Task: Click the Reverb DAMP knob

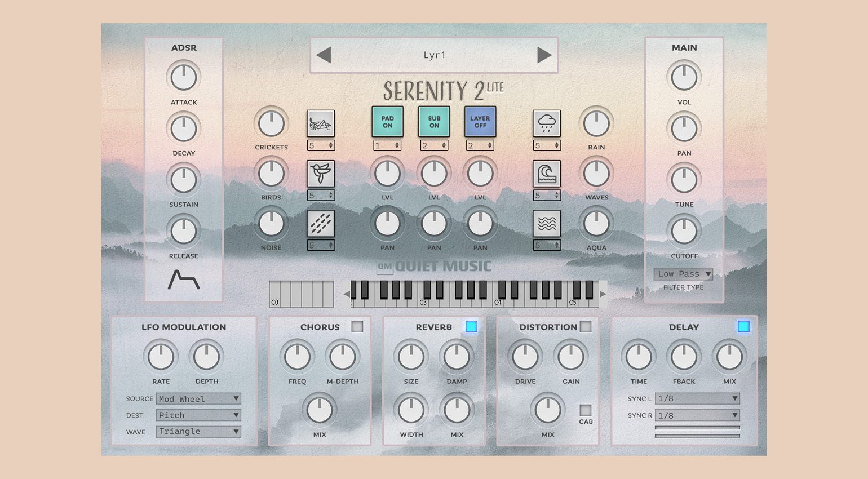Action: tap(457, 357)
